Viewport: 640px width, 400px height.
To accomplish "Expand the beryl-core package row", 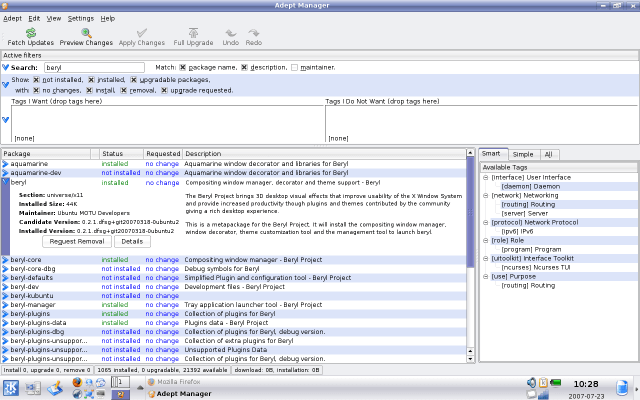I will pyautogui.click(x=5, y=260).
